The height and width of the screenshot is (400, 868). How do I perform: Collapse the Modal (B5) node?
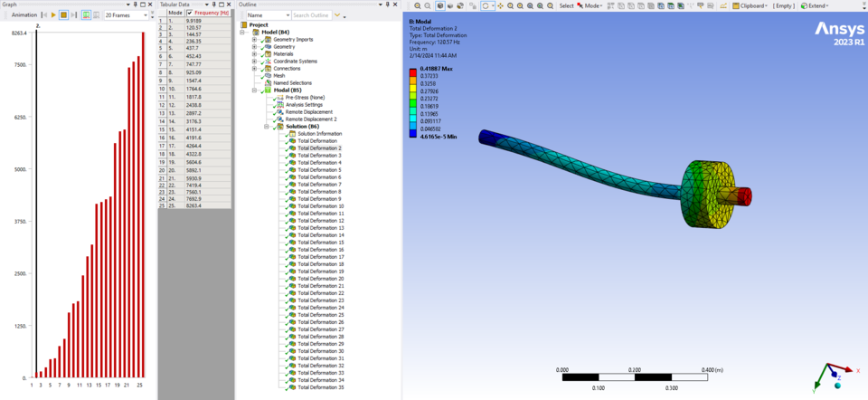(x=255, y=90)
